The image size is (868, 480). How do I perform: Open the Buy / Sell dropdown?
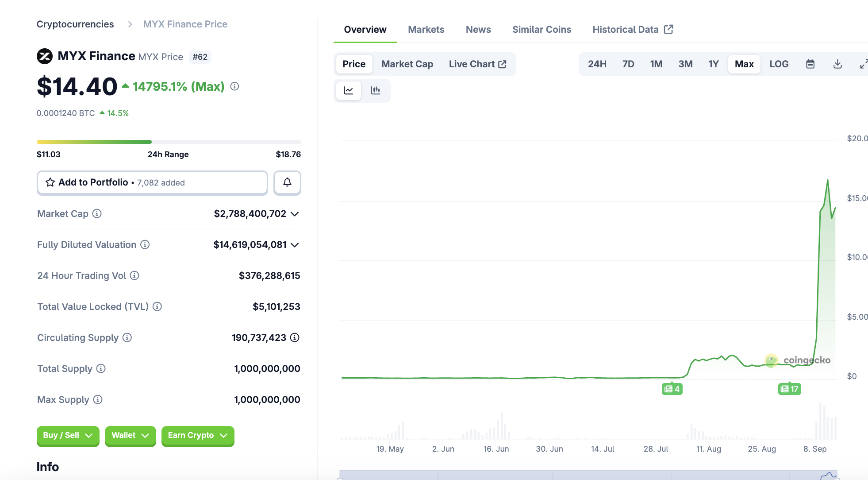pyautogui.click(x=68, y=435)
